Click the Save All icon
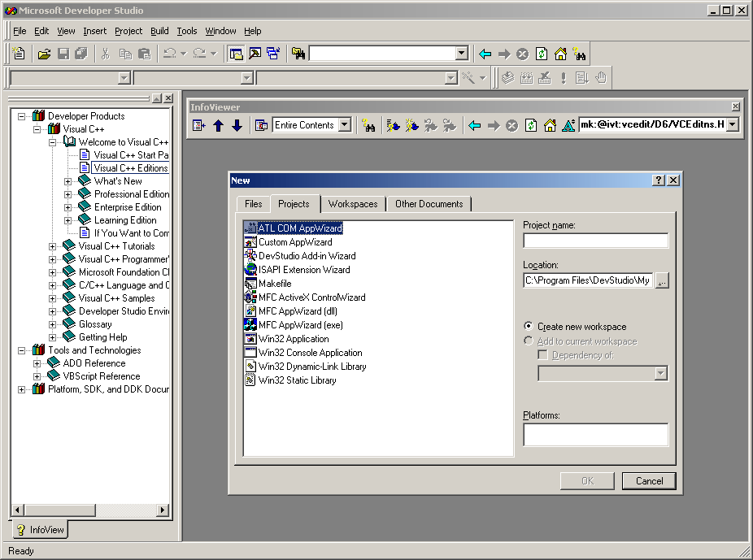This screenshot has height=560, width=753. (81, 54)
